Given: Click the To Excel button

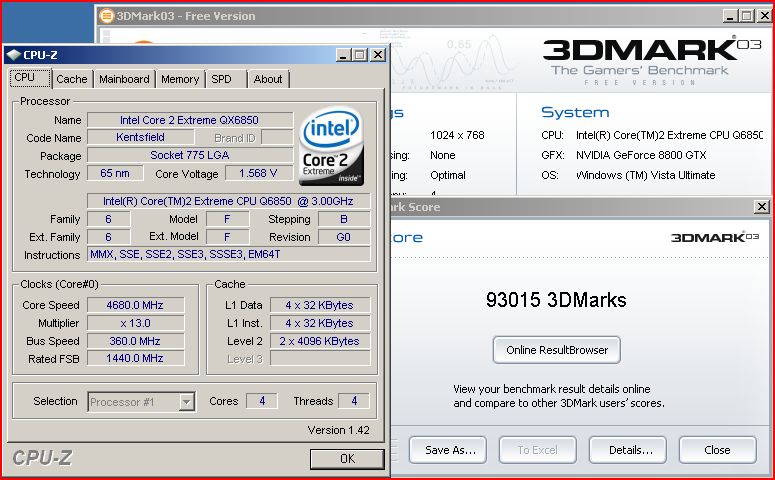Looking at the screenshot, I should click(x=538, y=450).
